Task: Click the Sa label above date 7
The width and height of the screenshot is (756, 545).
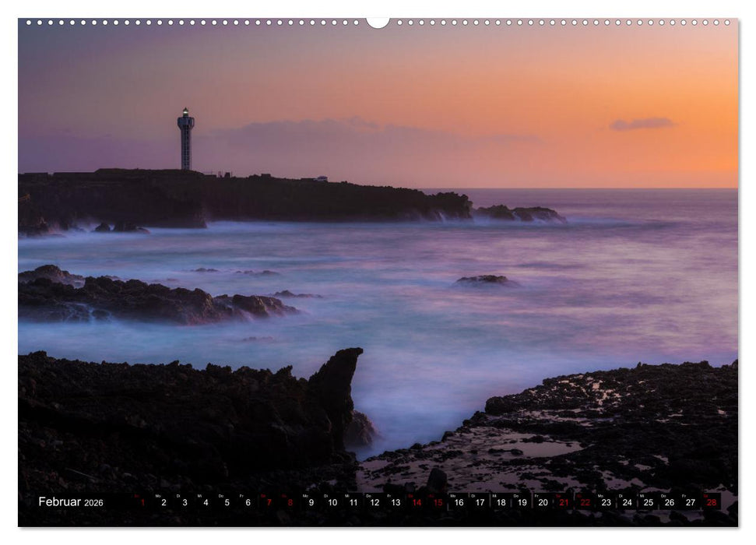Action: [265, 494]
